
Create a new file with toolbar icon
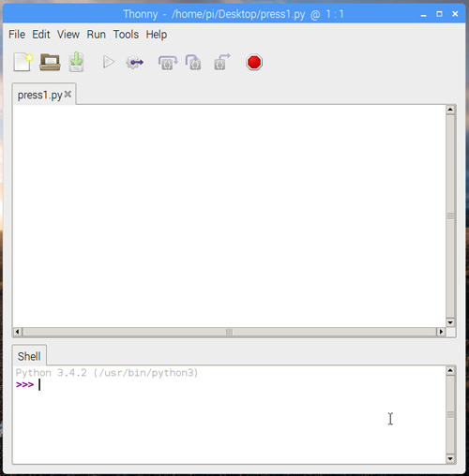pyautogui.click(x=23, y=62)
